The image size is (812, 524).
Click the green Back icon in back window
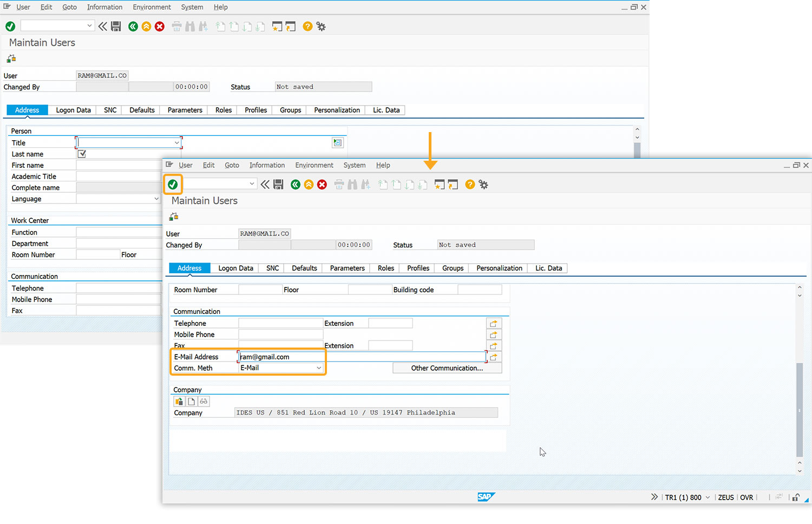(133, 27)
